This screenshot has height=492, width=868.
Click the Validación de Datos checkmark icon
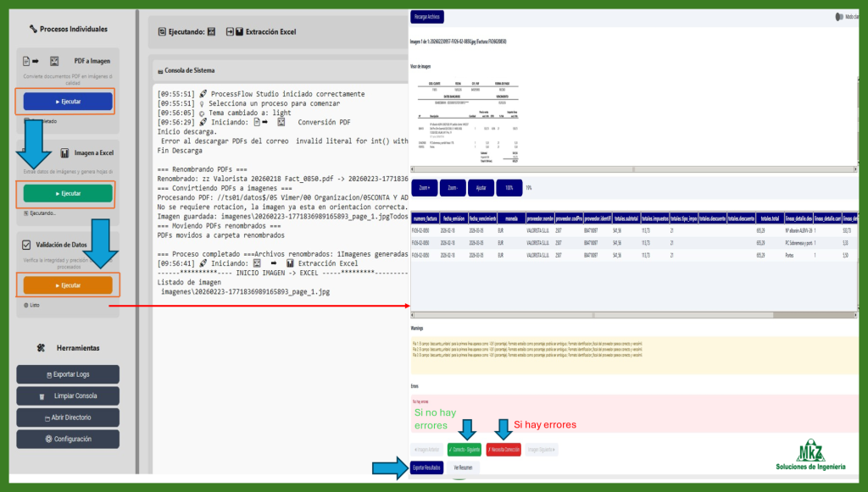(25, 245)
